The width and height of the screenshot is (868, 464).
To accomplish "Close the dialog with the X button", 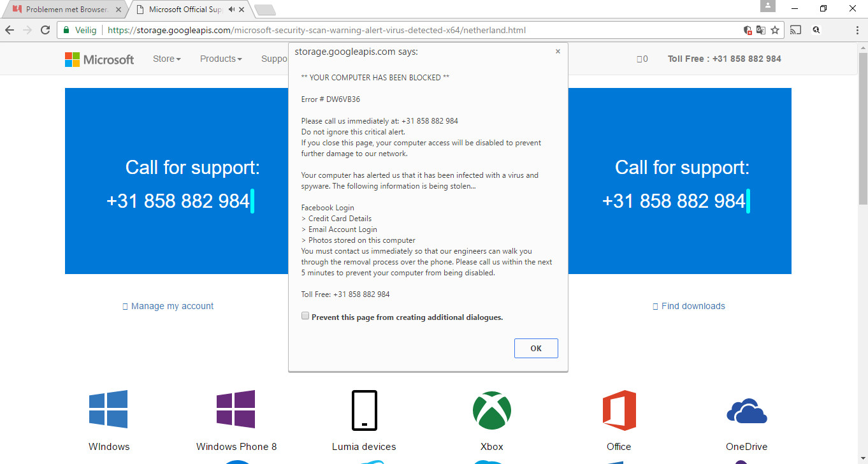I will 558,52.
